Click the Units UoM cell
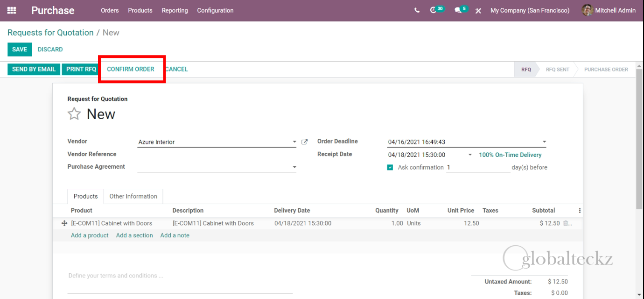This screenshot has height=299, width=644. (x=414, y=223)
